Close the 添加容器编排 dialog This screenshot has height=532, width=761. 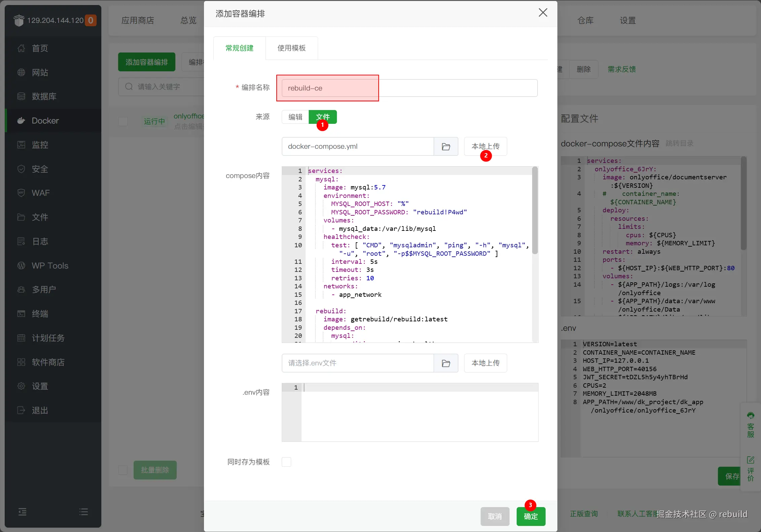pos(543,13)
